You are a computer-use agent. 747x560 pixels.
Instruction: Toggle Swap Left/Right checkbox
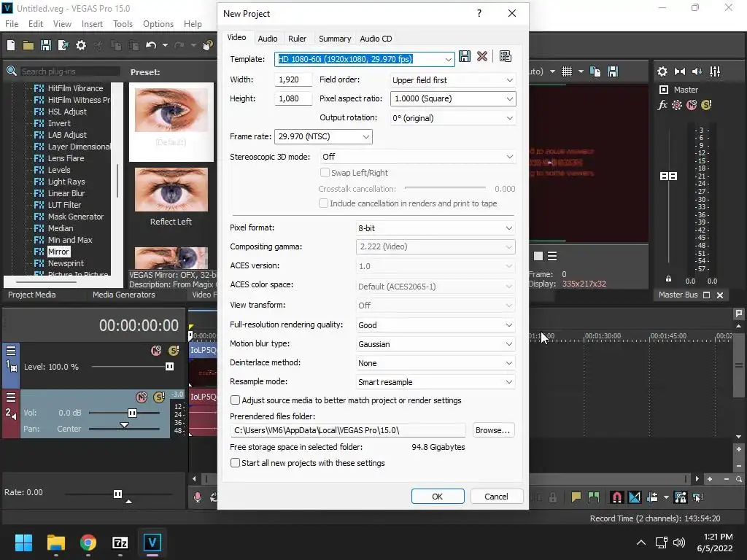coord(325,172)
